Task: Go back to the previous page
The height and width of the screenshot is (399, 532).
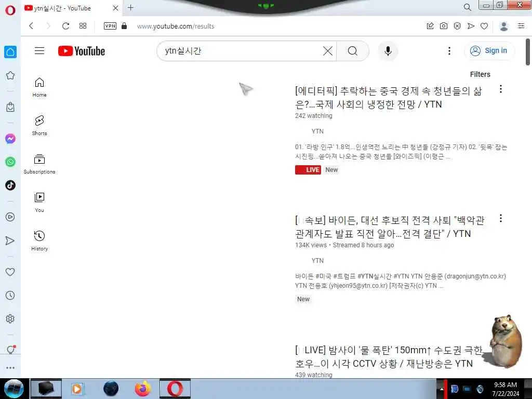Action: coord(31,26)
